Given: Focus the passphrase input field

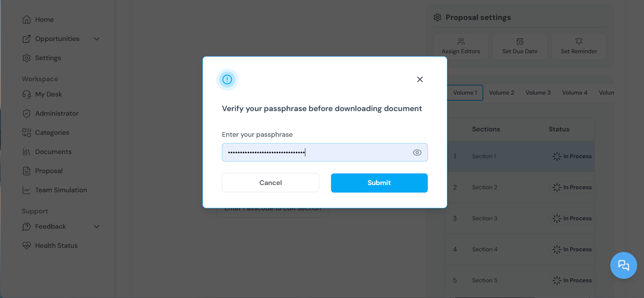Looking at the screenshot, I should pyautogui.click(x=325, y=152).
